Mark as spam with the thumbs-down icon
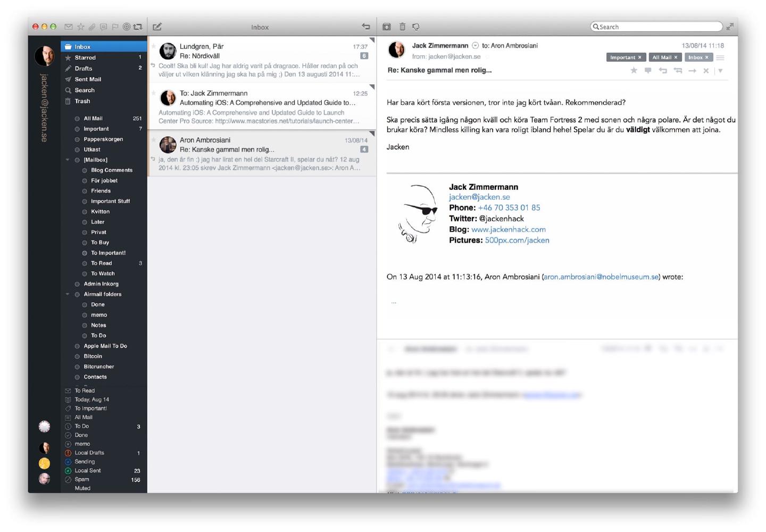Viewport: 766px width, 532px height. click(x=416, y=27)
